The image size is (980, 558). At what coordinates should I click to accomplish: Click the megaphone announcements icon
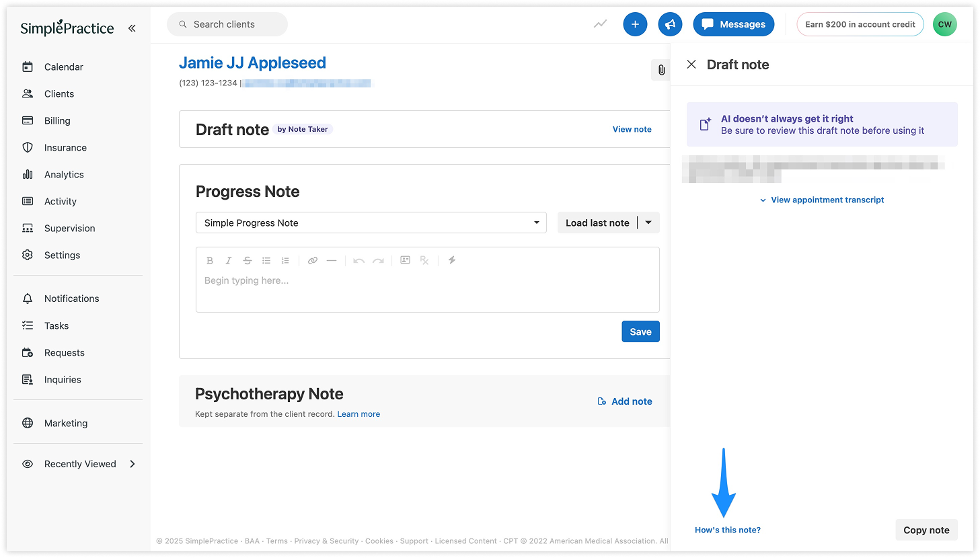point(670,24)
